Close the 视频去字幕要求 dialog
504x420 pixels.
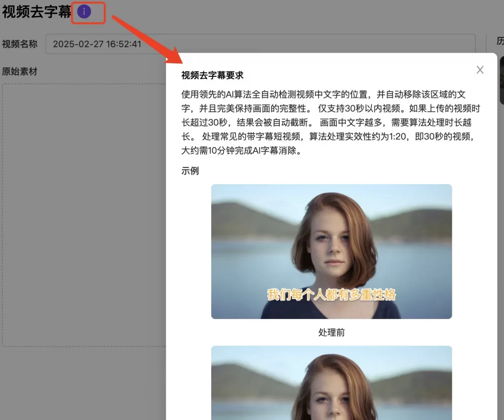pyautogui.click(x=480, y=70)
